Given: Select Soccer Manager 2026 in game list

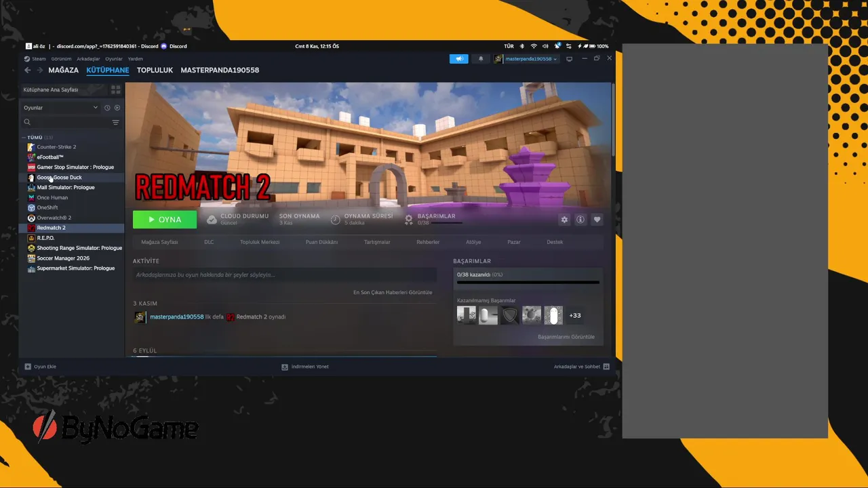Looking at the screenshot, I should [x=71, y=258].
